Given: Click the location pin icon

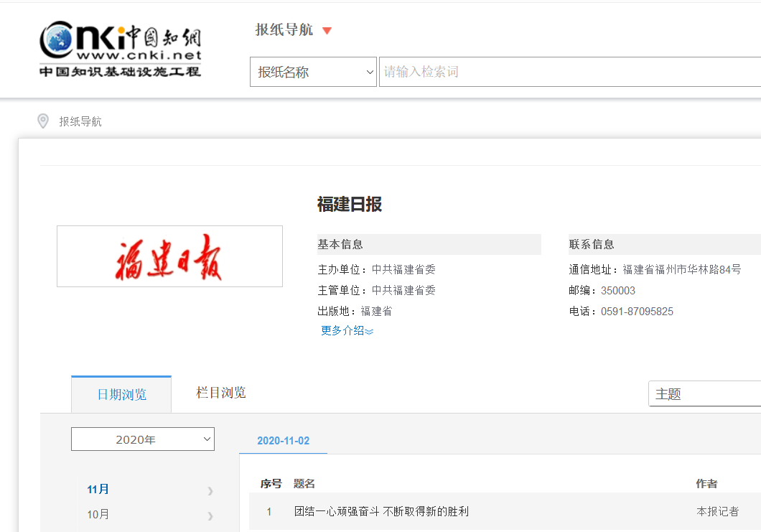Looking at the screenshot, I should [43, 121].
